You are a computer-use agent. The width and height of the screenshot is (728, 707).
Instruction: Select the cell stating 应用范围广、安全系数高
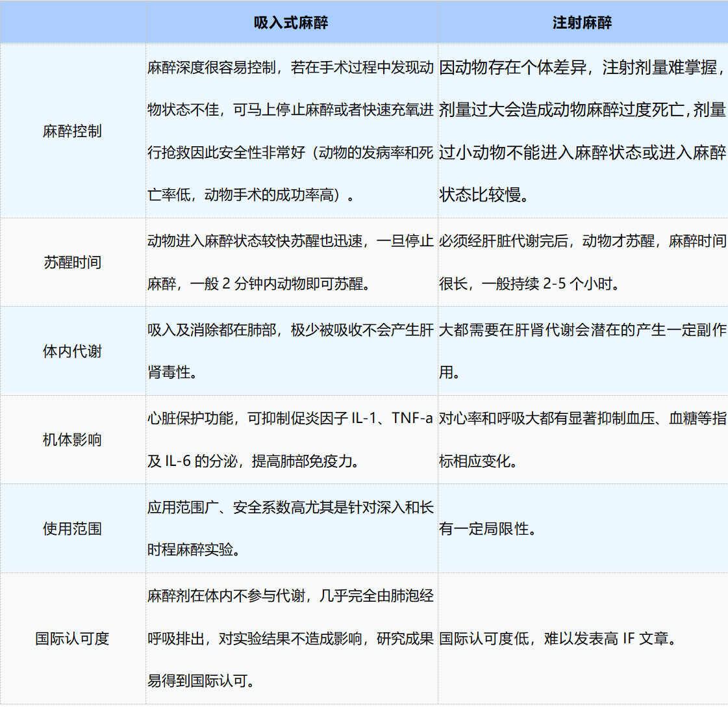pos(290,528)
